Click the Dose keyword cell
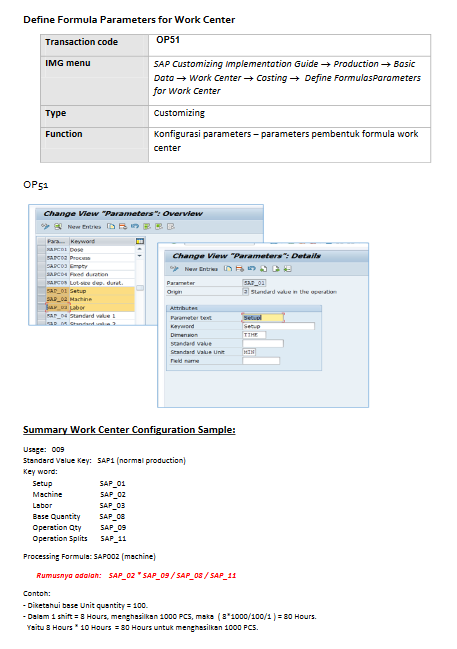 102,250
